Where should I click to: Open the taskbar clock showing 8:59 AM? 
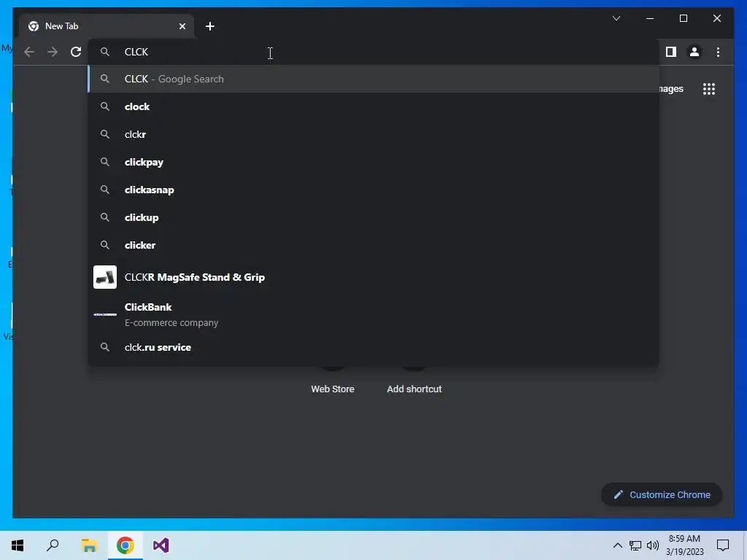click(684, 545)
